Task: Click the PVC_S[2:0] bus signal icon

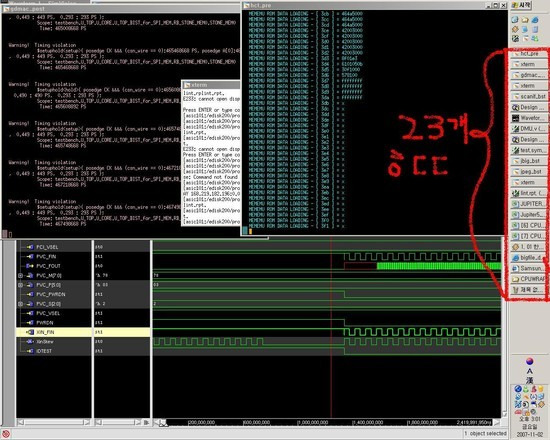Action: (x=30, y=304)
